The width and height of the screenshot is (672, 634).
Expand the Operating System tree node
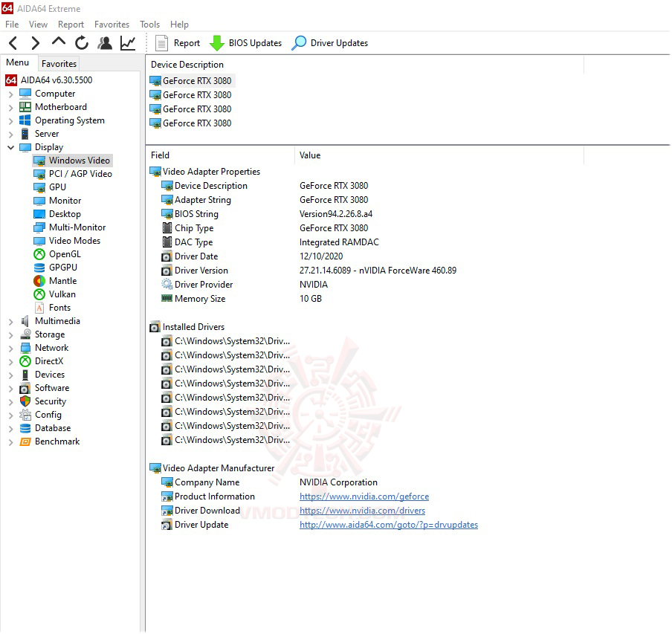coord(10,121)
